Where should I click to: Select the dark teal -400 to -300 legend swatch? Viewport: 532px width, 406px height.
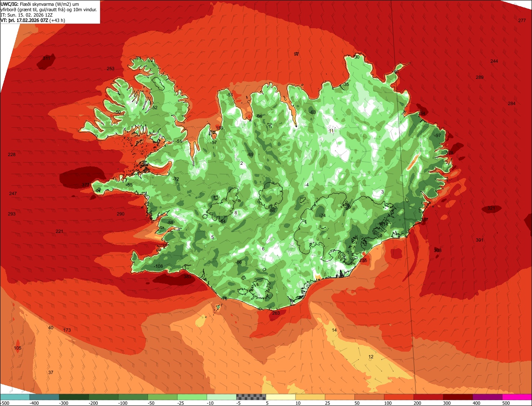44,397
